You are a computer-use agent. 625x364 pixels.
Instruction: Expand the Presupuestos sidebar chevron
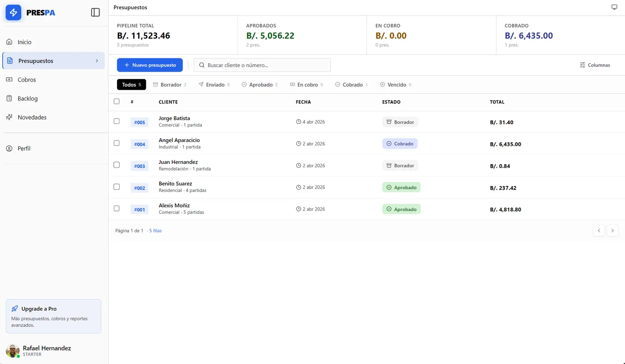(x=97, y=61)
